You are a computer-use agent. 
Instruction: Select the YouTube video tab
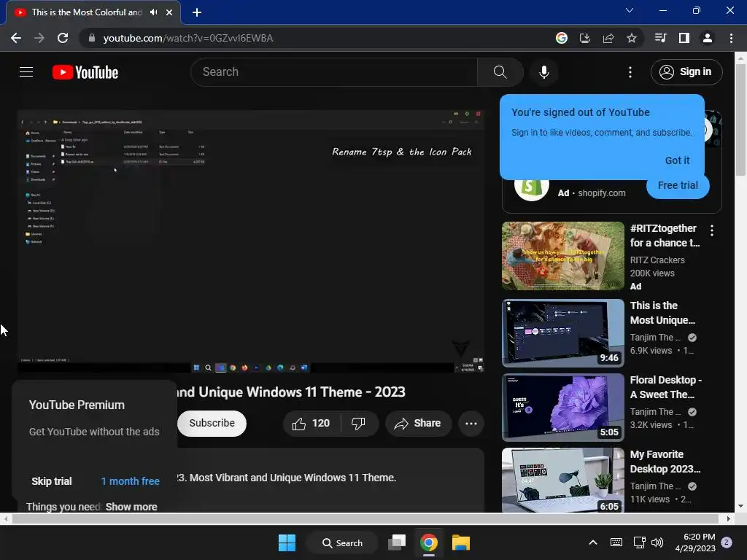click(x=87, y=12)
